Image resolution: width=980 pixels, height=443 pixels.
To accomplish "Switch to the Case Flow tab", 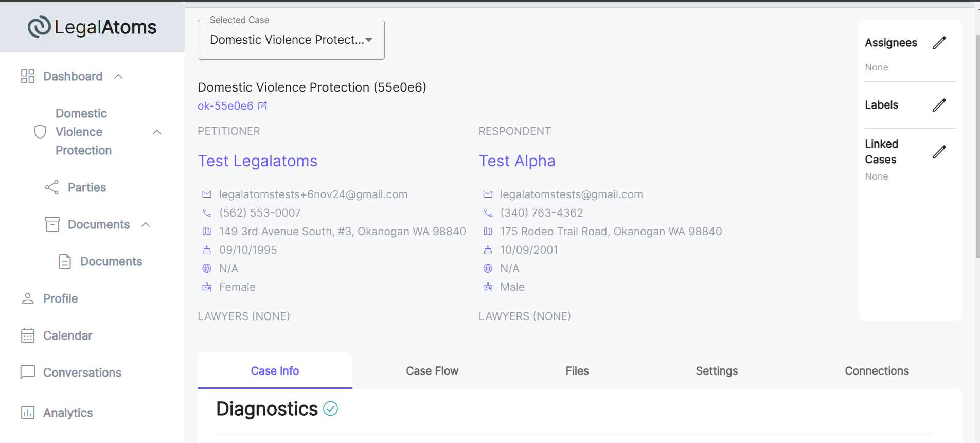I will pyautogui.click(x=432, y=371).
